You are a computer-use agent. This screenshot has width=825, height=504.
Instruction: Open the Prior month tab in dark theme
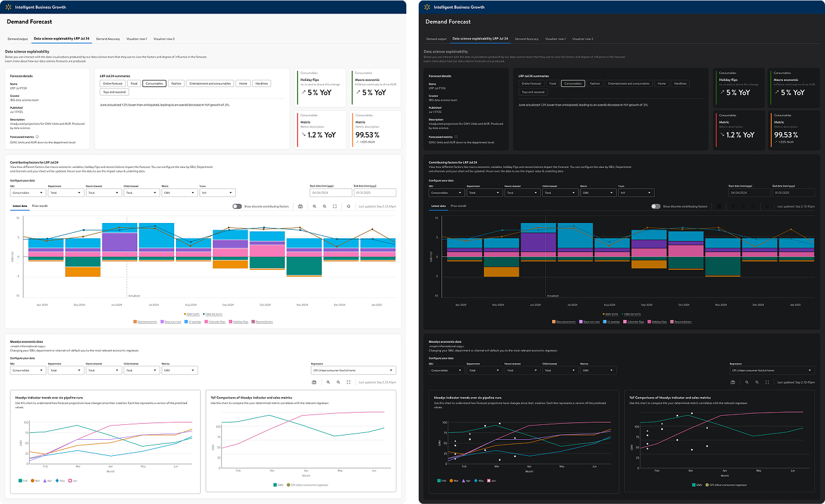[458, 206]
